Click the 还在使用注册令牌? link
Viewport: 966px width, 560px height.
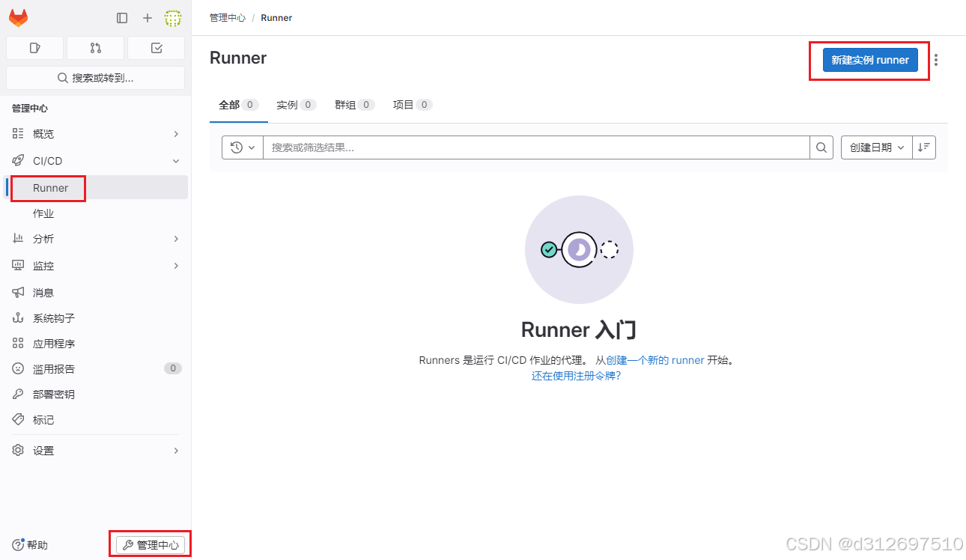click(x=577, y=376)
